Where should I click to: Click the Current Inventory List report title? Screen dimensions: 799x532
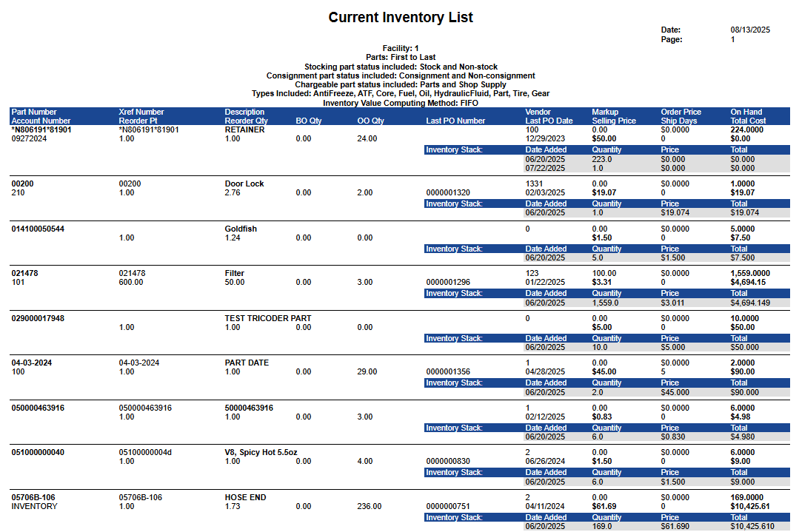(x=401, y=17)
